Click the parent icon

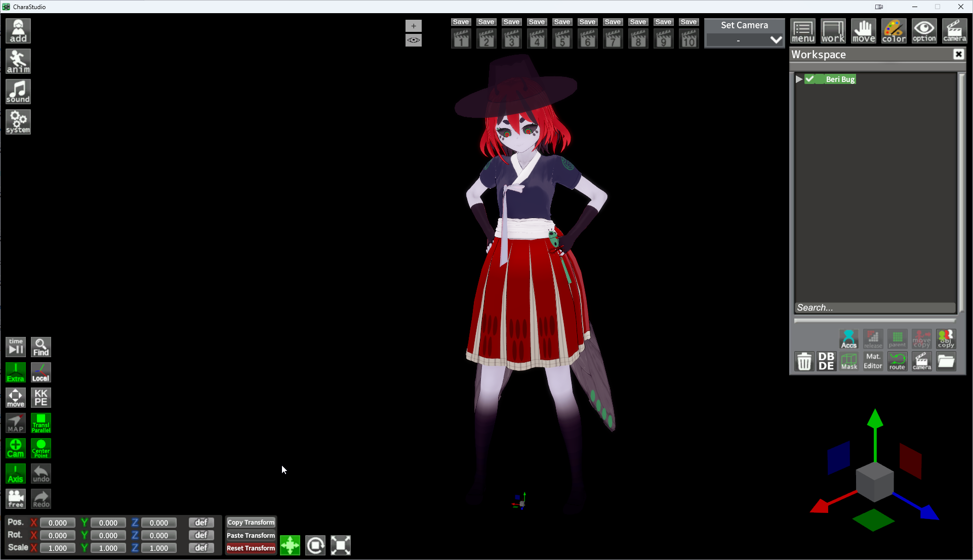click(x=898, y=339)
